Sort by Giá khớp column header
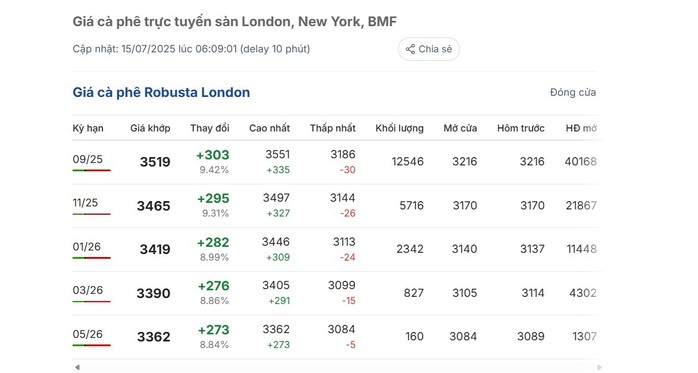This screenshot has height=373, width=698. [150, 128]
